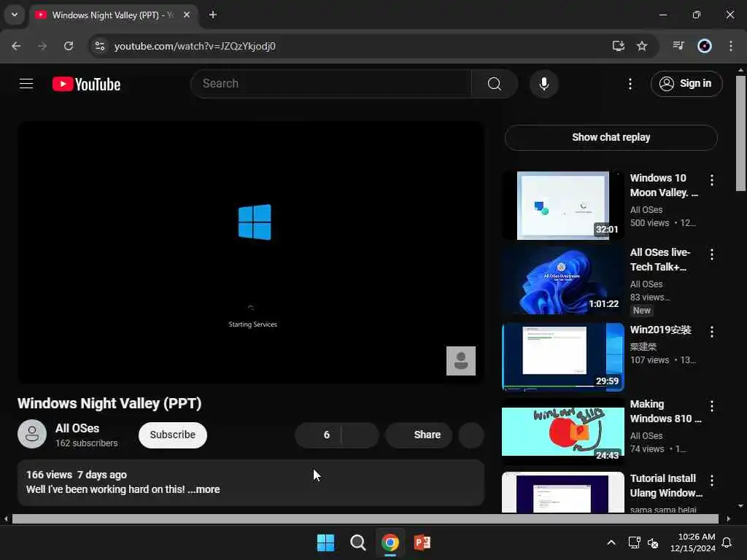
Task: Open Windows 10 Moon Valley thumbnail
Action: click(562, 205)
